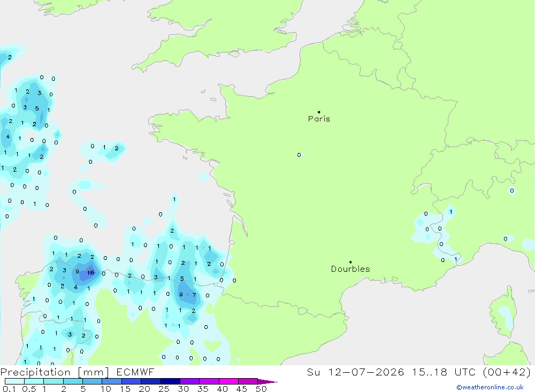Click the legend arrow tip above 50
Image resolution: width=535 pixels, height=392 pixels.
tap(268, 382)
